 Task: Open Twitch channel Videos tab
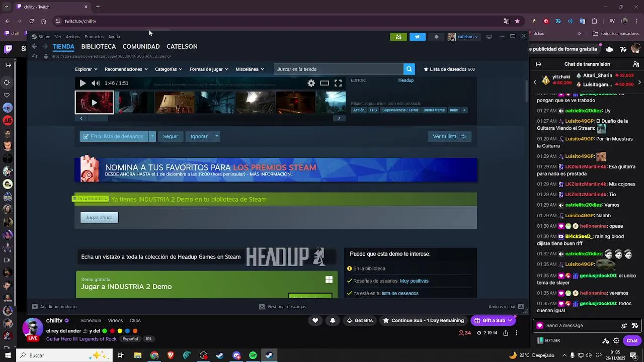[115, 320]
